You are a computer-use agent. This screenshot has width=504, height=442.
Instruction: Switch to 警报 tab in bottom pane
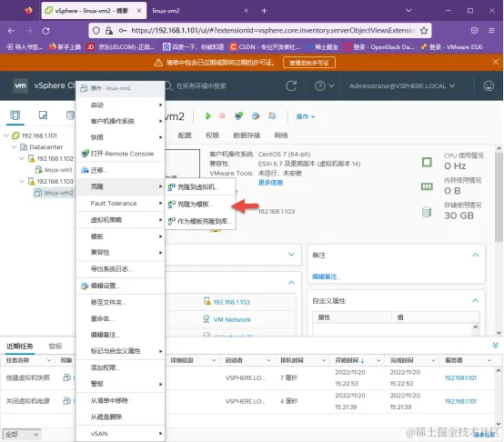tap(55, 346)
